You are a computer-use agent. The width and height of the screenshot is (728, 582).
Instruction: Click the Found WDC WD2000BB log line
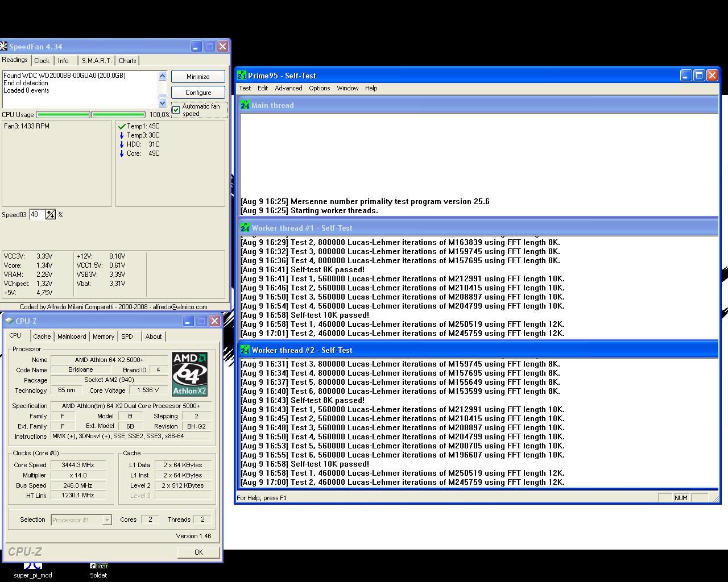coord(65,76)
